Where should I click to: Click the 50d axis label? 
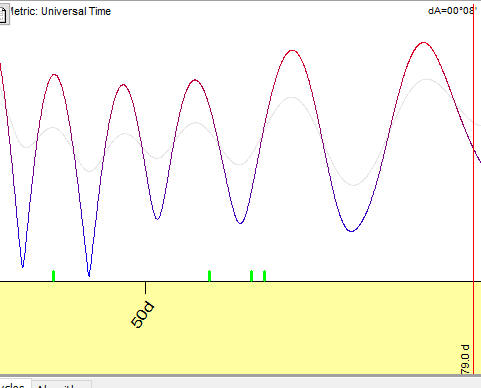142,315
